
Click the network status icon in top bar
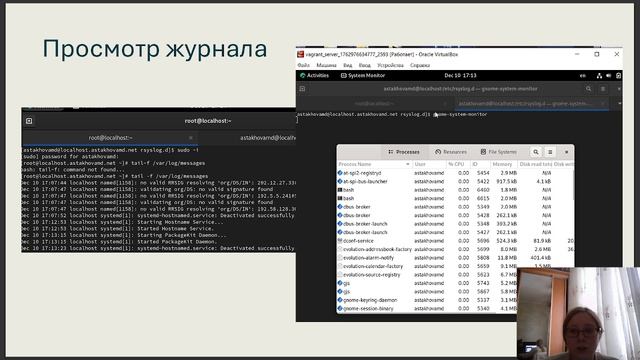599,76
